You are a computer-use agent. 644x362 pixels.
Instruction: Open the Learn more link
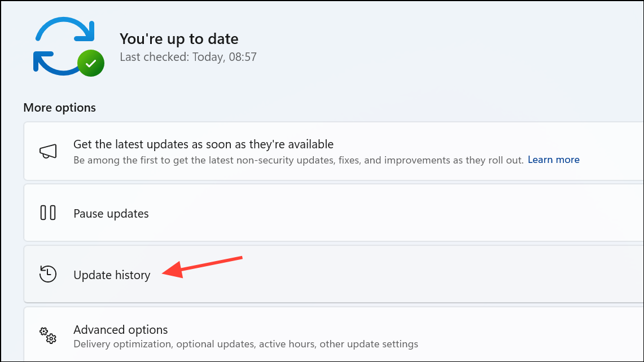pos(553,160)
